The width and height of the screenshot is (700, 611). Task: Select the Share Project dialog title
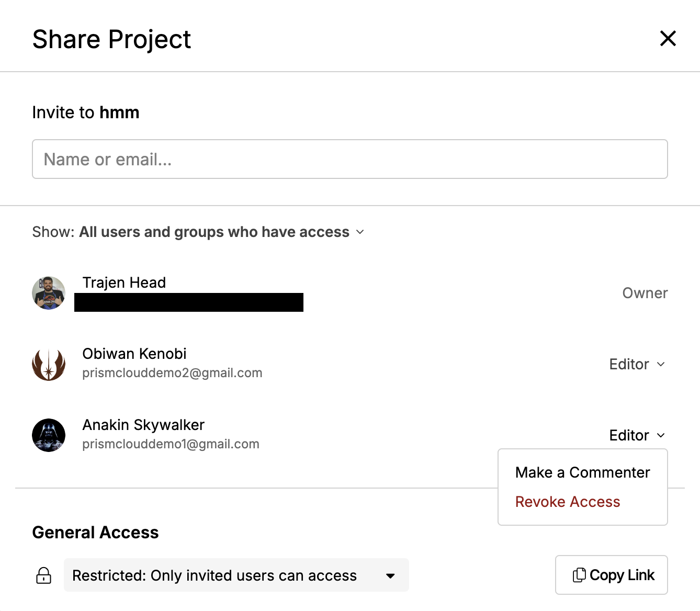pyautogui.click(x=111, y=39)
